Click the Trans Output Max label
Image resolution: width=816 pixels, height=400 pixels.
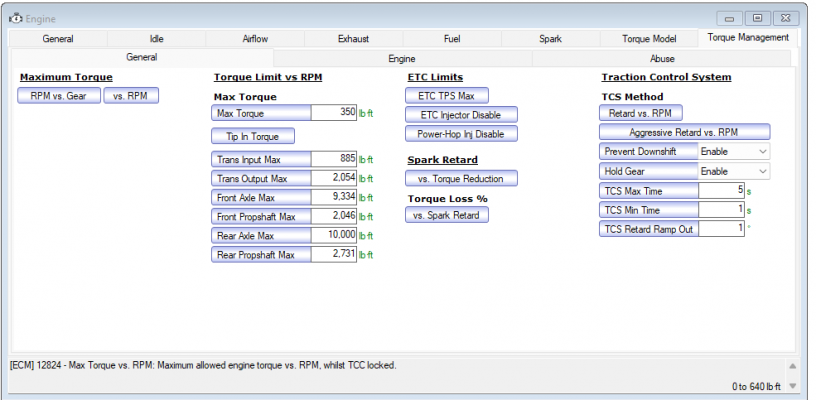click(x=261, y=178)
